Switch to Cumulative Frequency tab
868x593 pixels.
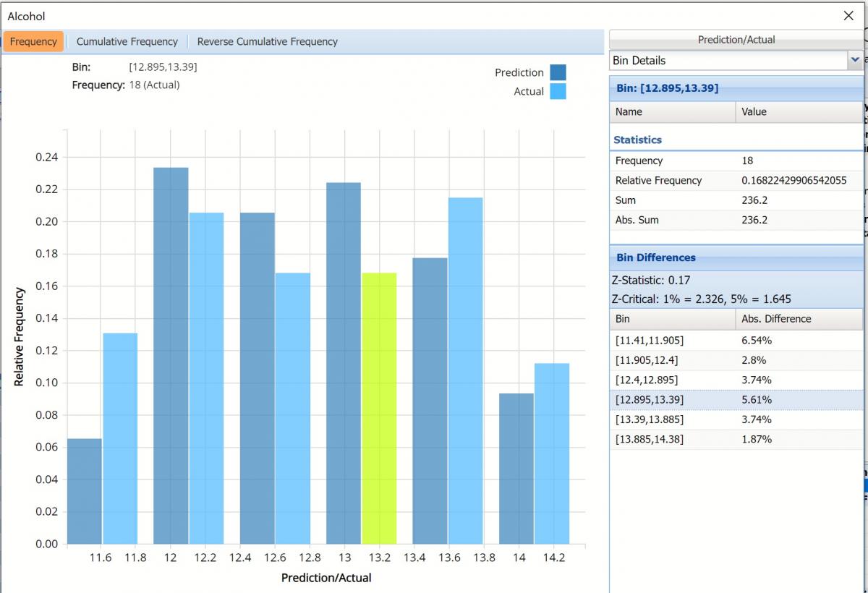pyautogui.click(x=127, y=41)
